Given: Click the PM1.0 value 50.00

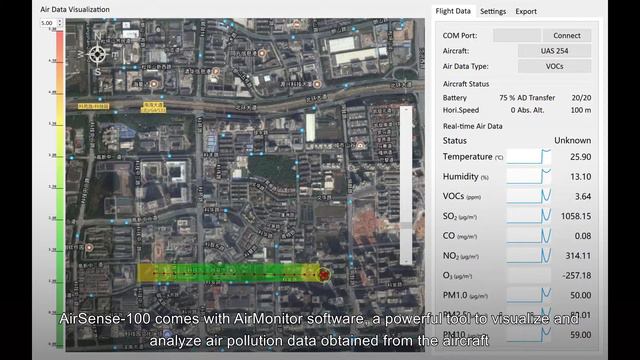Looking at the screenshot, I should click(x=580, y=295).
